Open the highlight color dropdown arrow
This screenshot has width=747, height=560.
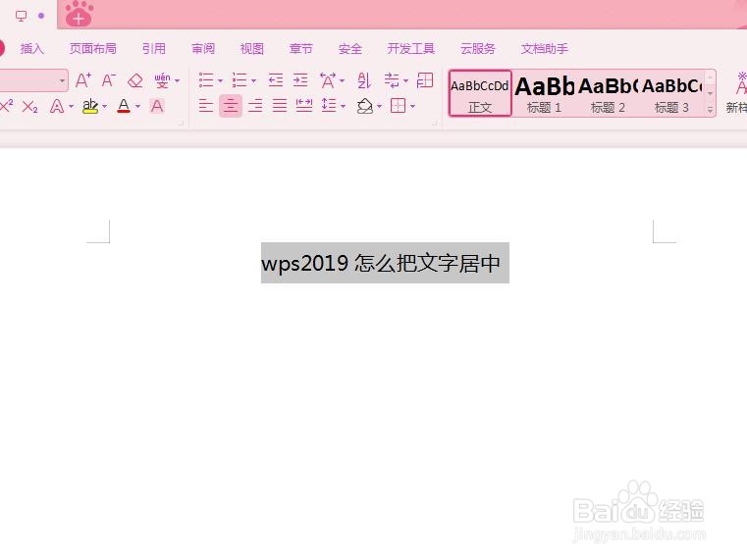104,106
